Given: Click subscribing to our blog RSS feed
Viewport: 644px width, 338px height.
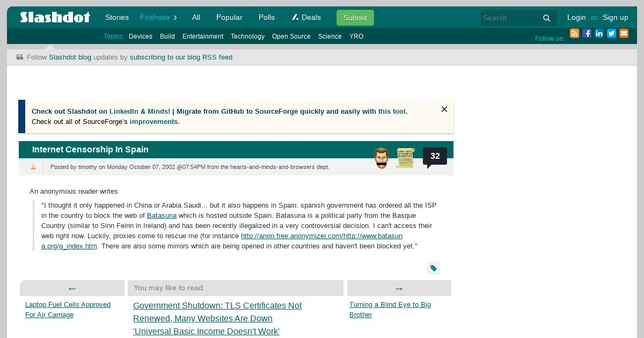Looking at the screenshot, I should point(181,57).
